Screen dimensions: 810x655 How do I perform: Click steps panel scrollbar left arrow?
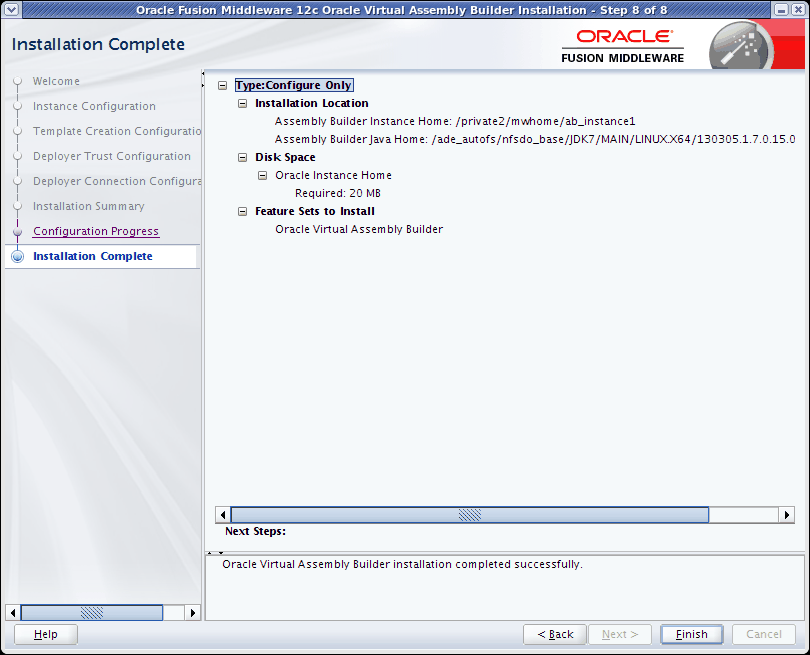tap(13, 613)
